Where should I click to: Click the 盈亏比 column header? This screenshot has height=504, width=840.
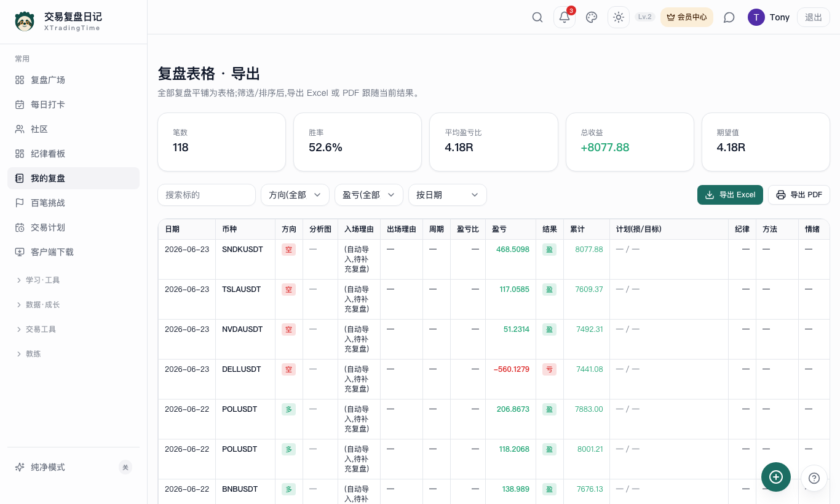pyautogui.click(x=468, y=229)
